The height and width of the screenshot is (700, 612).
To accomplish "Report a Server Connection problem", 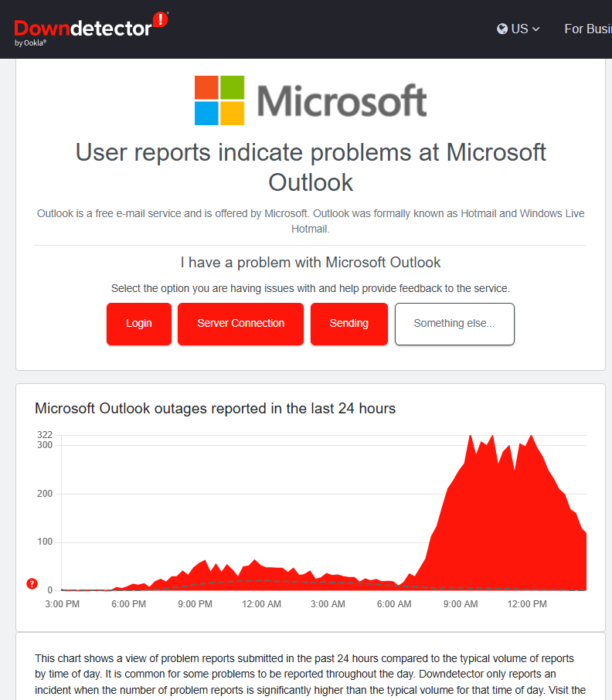I will [240, 324].
